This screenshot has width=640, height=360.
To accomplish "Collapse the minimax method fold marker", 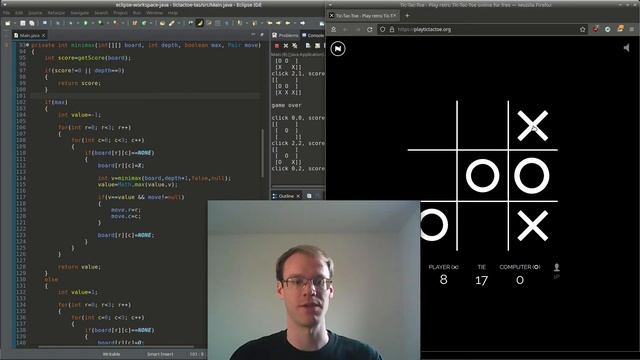I will pyautogui.click(x=27, y=45).
